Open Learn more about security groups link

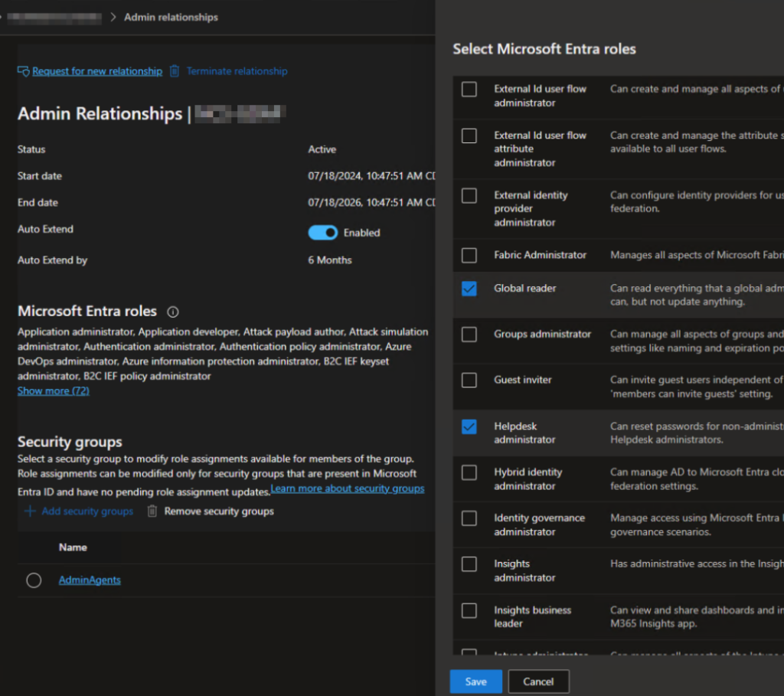coord(348,489)
